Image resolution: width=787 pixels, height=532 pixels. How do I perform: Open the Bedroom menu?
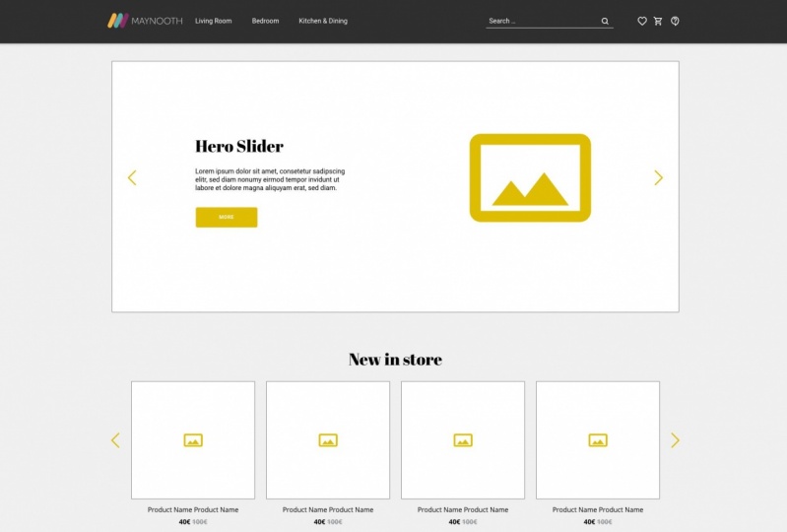[265, 21]
